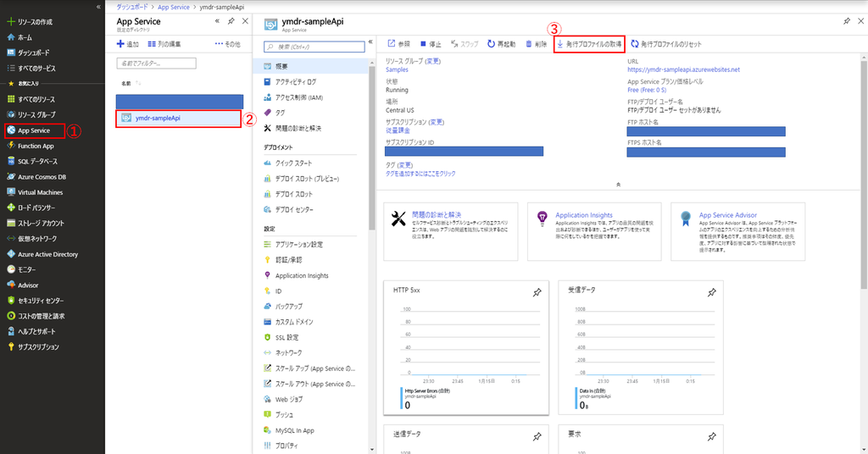Close the App Service blade

245,21
